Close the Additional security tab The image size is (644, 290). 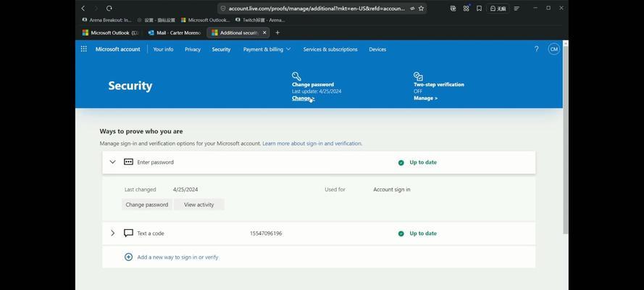[264, 33]
